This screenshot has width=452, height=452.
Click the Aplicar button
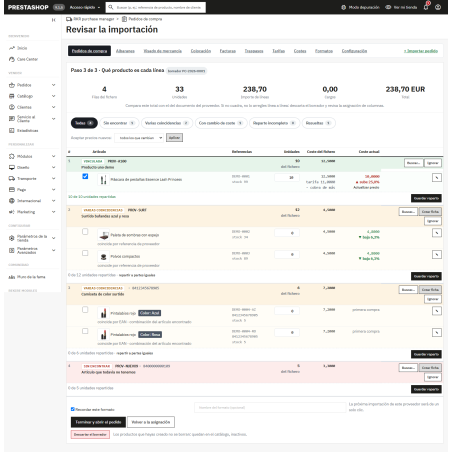click(x=174, y=138)
